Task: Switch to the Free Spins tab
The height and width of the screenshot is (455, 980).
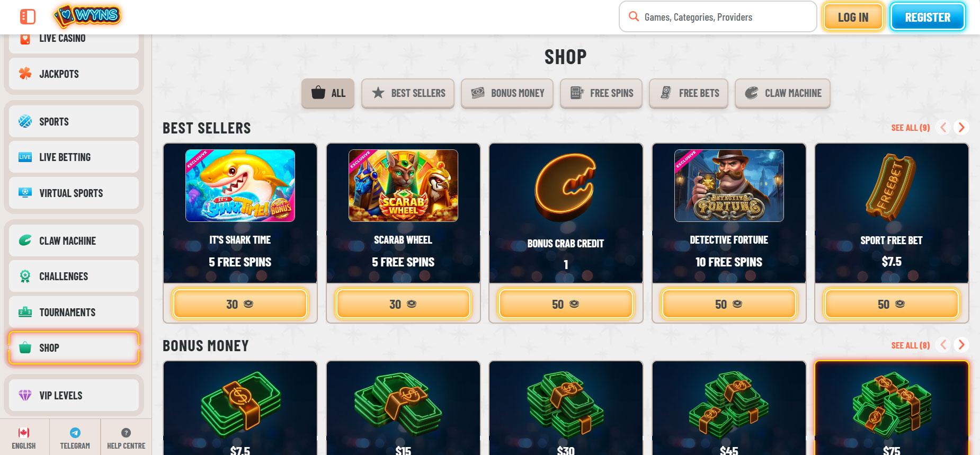Action: pyautogui.click(x=601, y=93)
